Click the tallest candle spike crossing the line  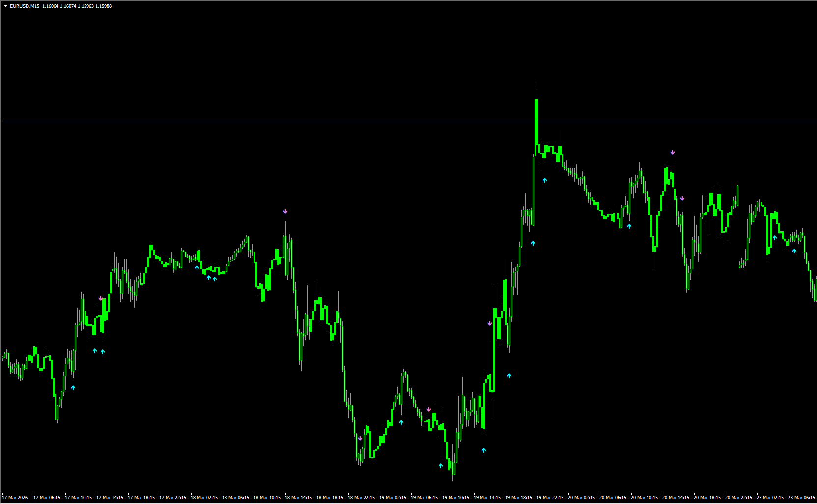536,118
